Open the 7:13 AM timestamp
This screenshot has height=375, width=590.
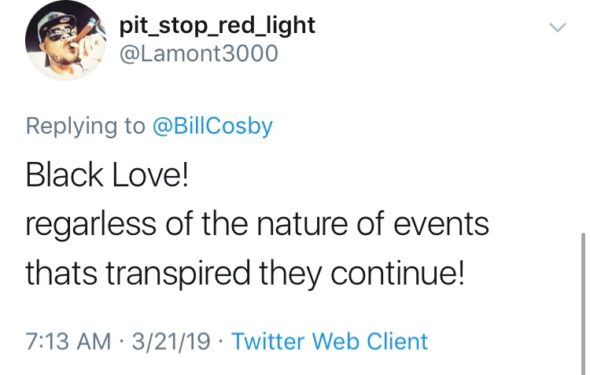68,342
